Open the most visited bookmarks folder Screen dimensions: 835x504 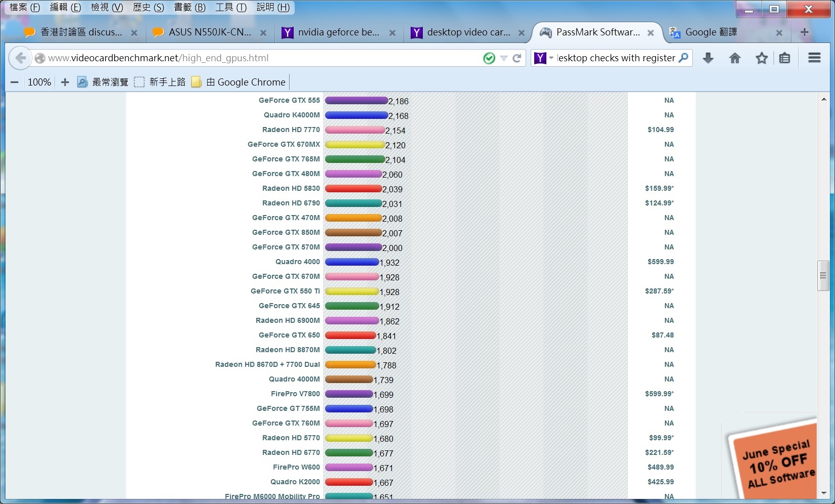103,82
